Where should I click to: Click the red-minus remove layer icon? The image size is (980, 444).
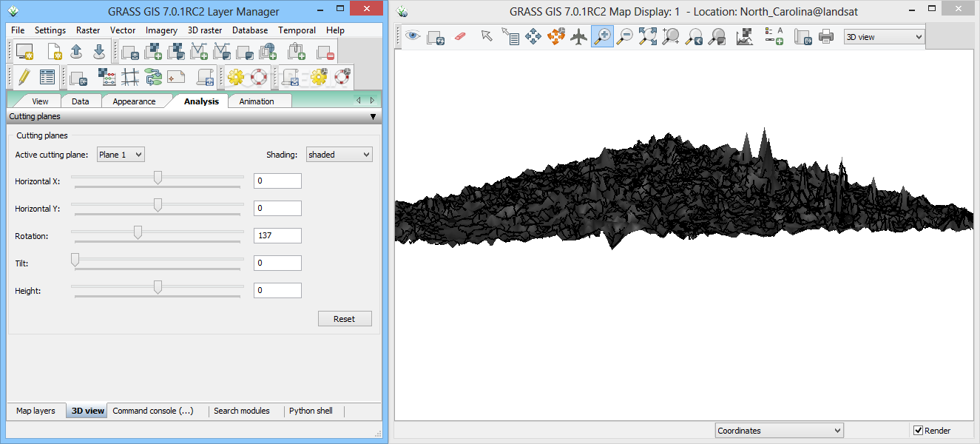click(324, 52)
